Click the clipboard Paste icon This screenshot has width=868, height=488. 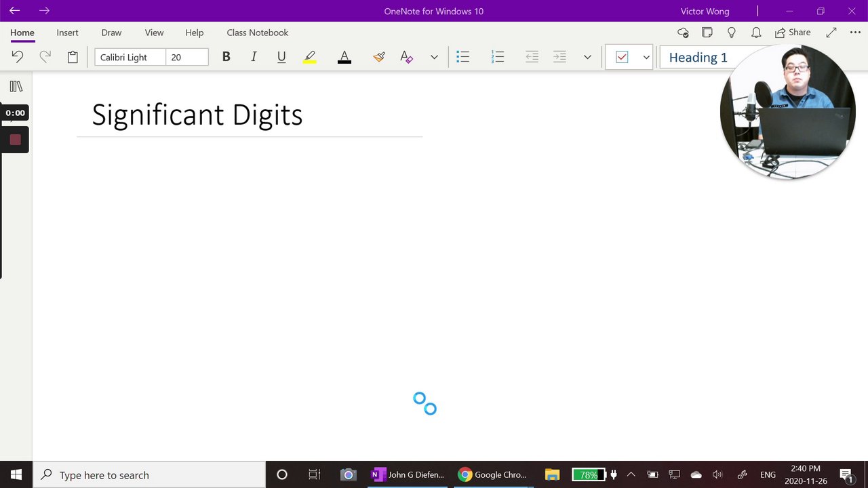click(73, 58)
